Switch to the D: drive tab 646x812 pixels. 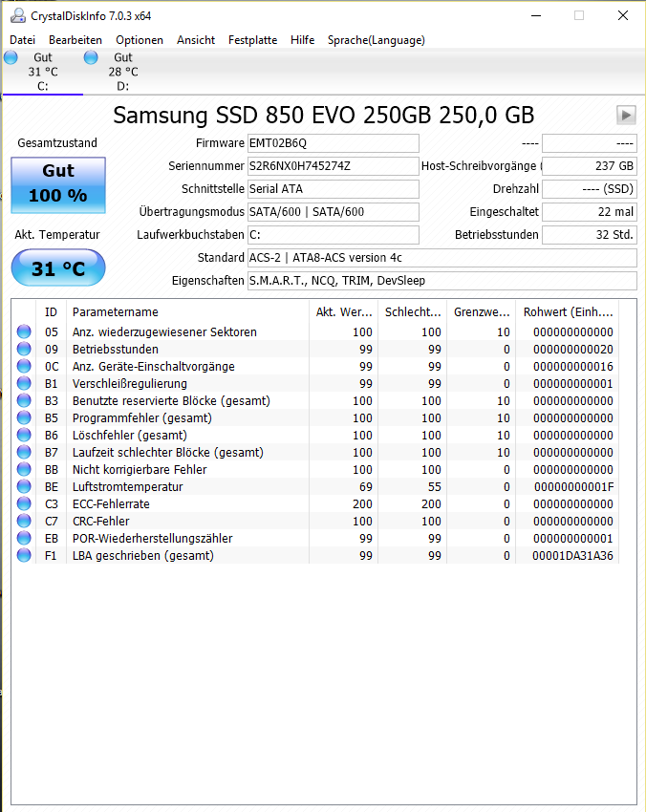(122, 72)
